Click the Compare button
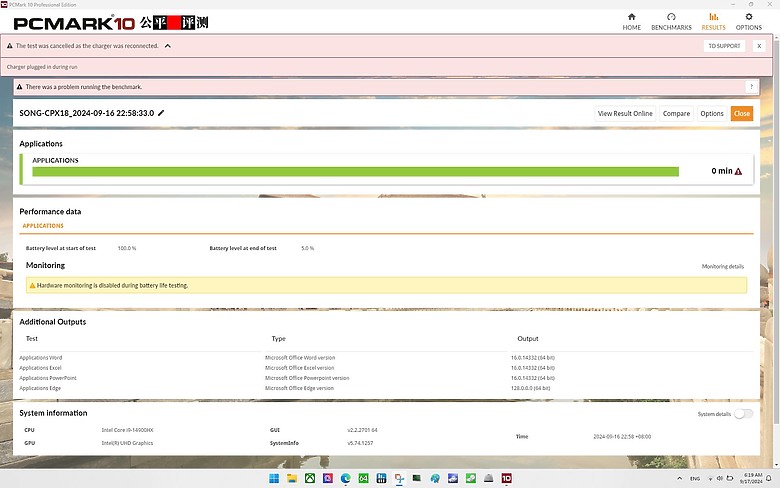 coord(676,113)
